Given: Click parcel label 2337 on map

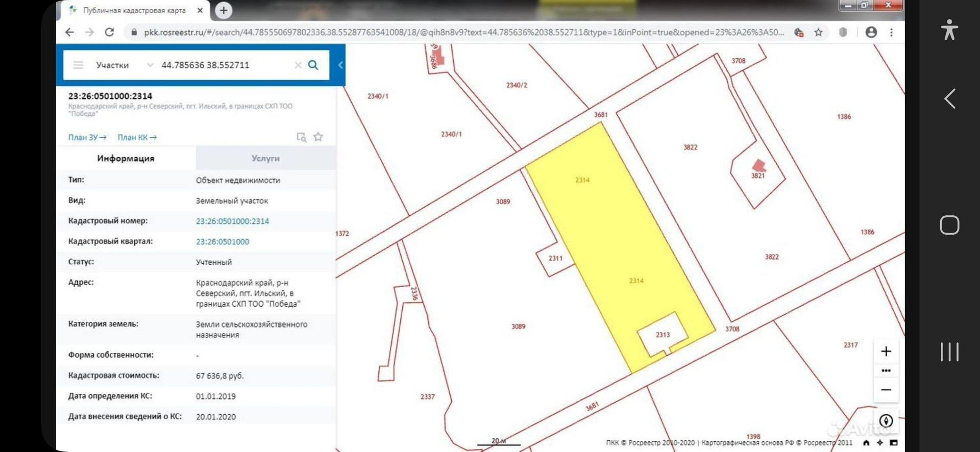Looking at the screenshot, I should tap(428, 396).
